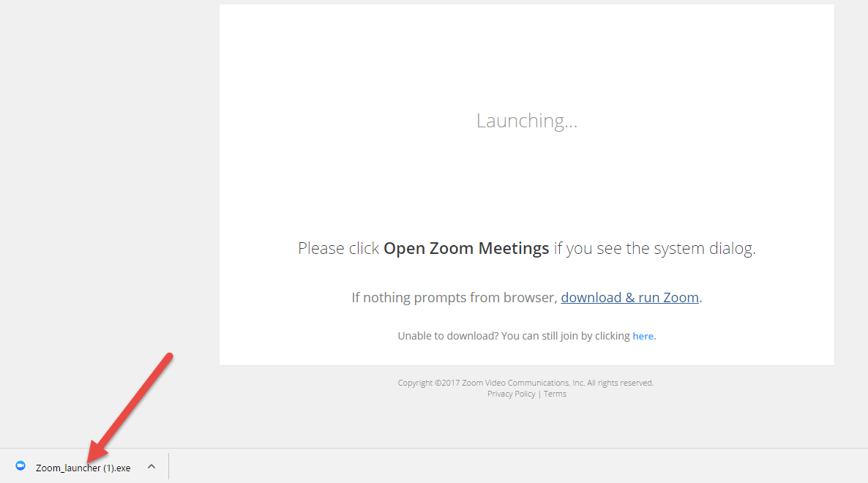Click the separator between Privacy Policy and Terms

539,394
